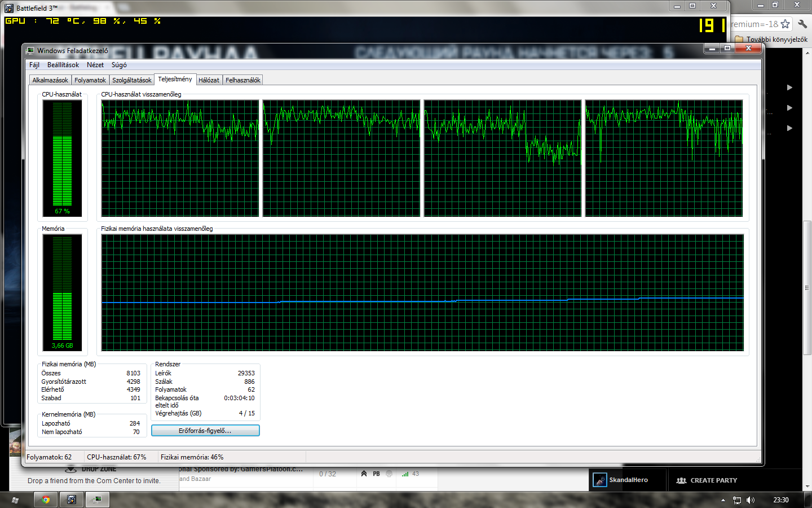Open the Nézet menu
Image resolution: width=812 pixels, height=508 pixels.
click(95, 65)
